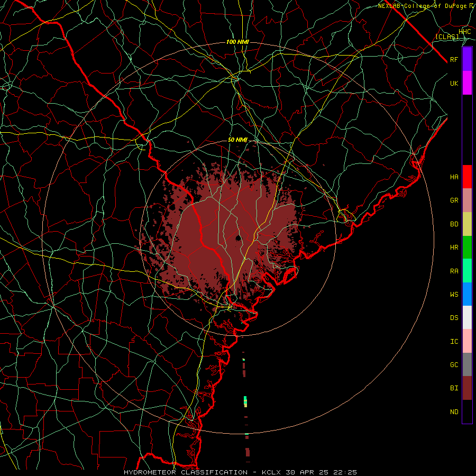Click the HA legend label

[x=454, y=177]
